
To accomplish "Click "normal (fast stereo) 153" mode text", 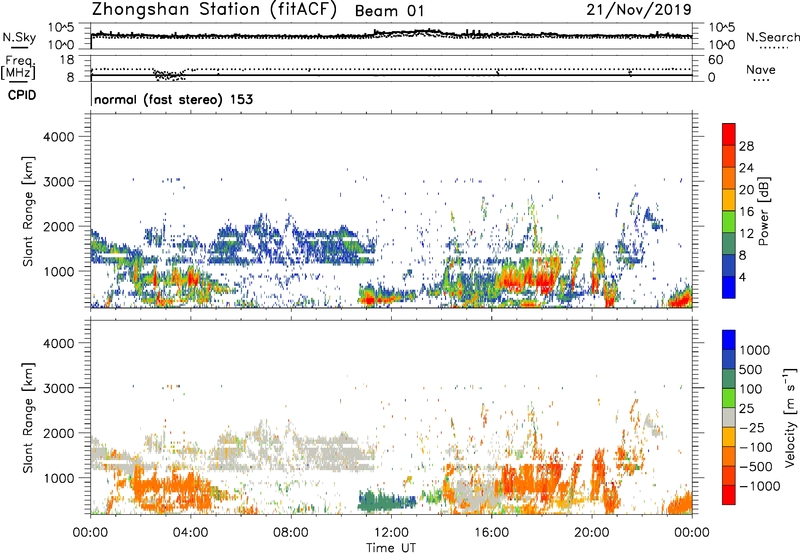I will 173,99.
